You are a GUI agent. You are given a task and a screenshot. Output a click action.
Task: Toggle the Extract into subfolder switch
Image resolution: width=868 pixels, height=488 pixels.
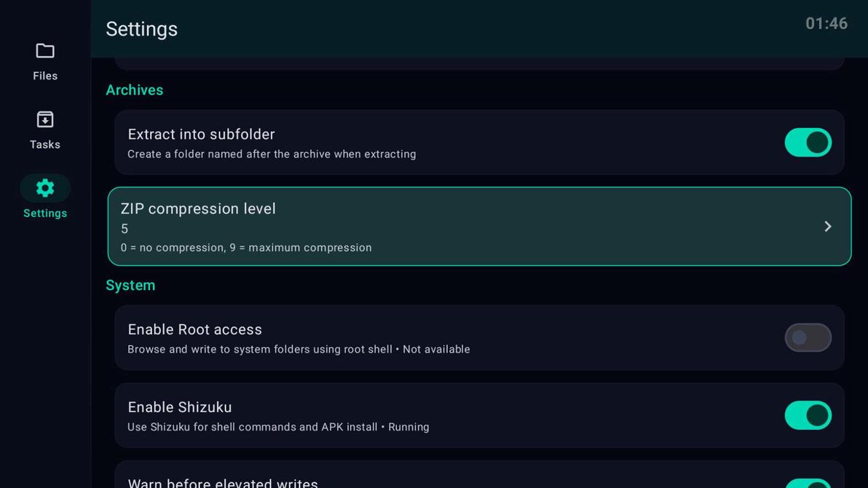click(808, 143)
